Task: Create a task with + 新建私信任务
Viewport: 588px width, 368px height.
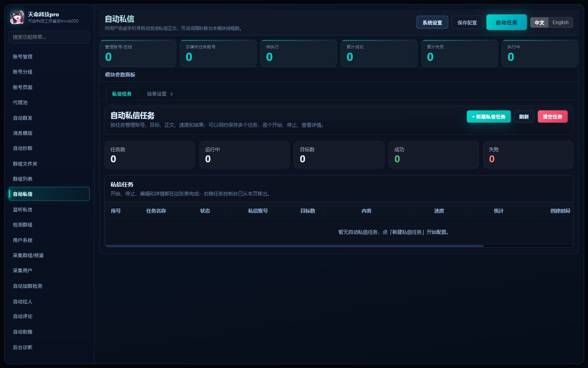Action: 488,117
